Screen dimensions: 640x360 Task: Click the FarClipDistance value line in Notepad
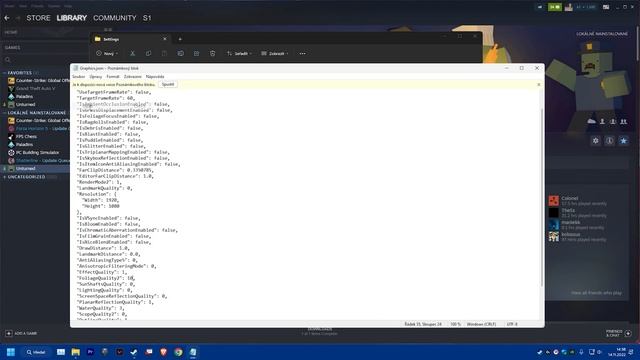click(x=115, y=170)
